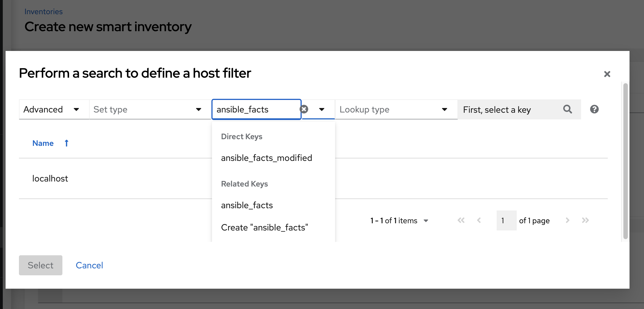644x309 pixels.
Task: Open the help tooltip question mark icon
Action: click(594, 109)
